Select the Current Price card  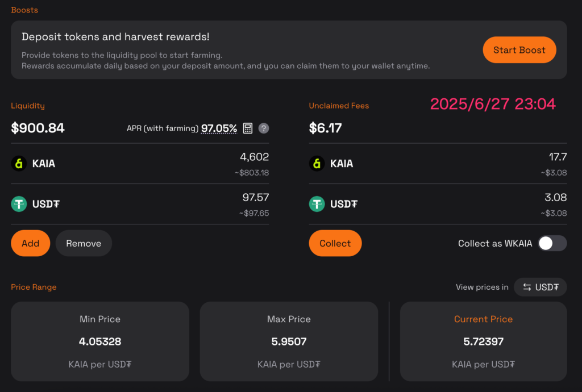tap(483, 341)
